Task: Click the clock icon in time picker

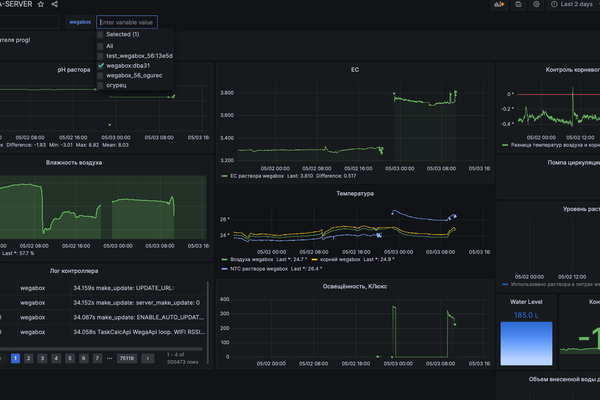Action: coord(554,5)
